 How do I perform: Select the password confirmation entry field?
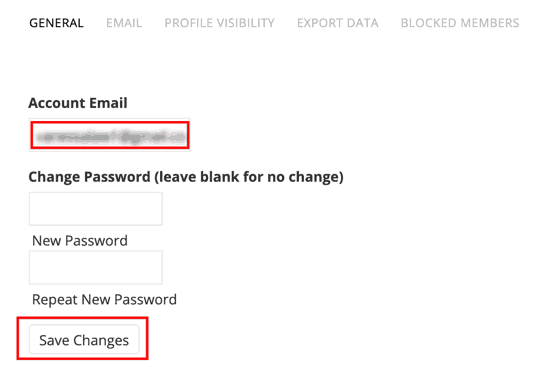(96, 267)
